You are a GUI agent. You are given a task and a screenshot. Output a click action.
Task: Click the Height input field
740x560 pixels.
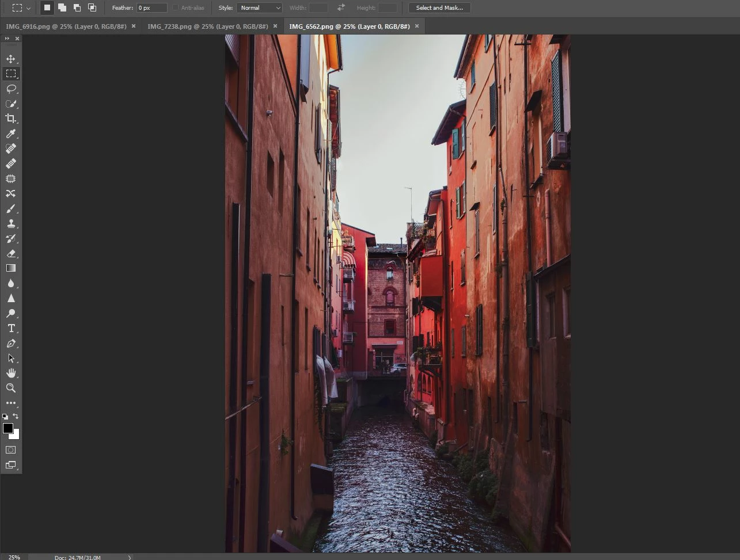pos(388,7)
